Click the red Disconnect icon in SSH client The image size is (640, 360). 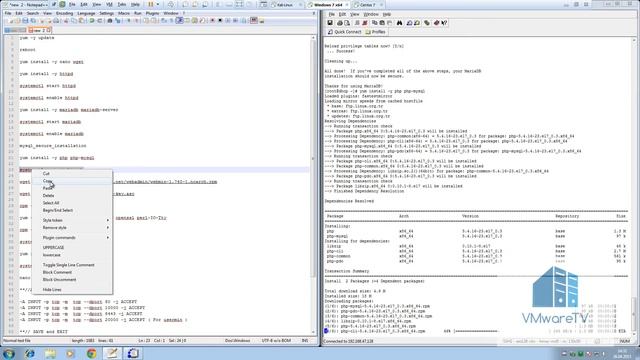point(365,23)
